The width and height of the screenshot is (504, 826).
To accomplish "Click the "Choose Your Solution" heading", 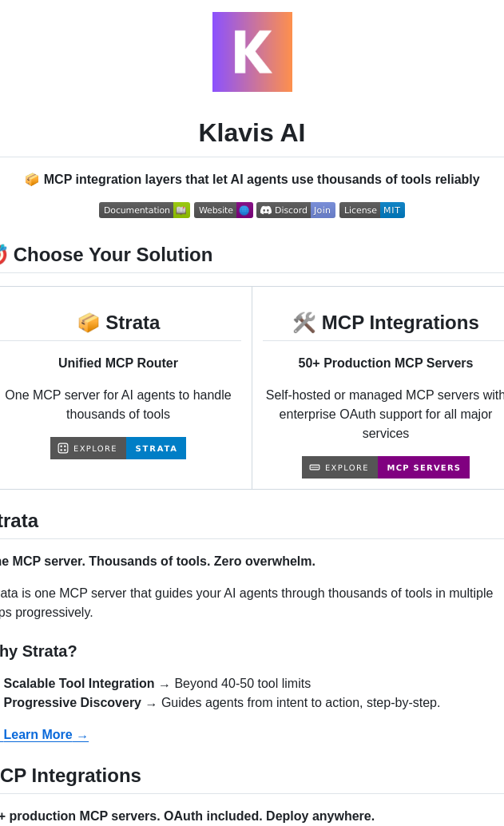I will [113, 255].
